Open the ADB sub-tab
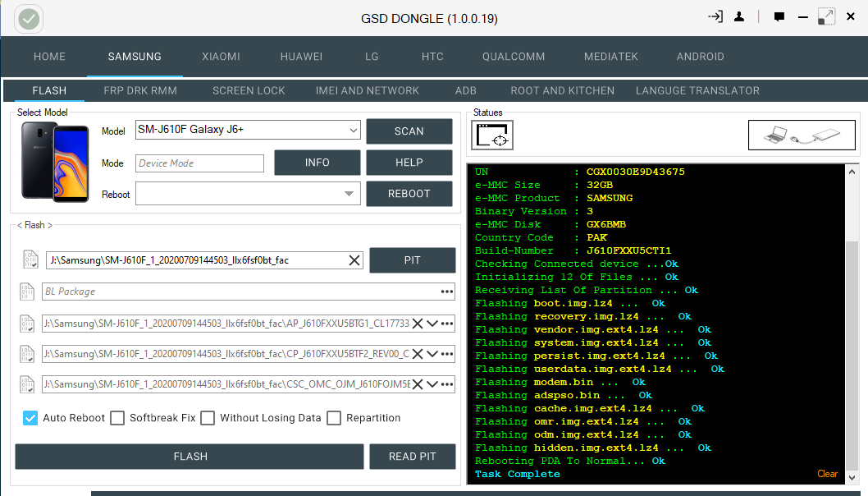Image resolution: width=868 pixels, height=496 pixels. pyautogui.click(x=465, y=91)
